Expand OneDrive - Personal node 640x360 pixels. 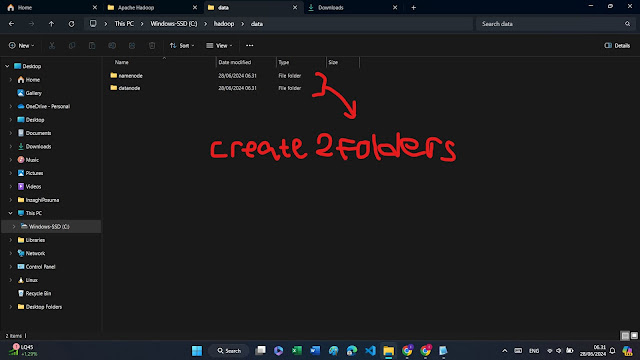pyautogui.click(x=11, y=107)
